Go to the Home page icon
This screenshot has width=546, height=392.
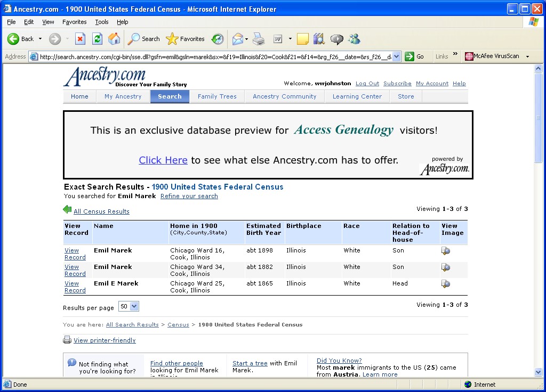[114, 39]
